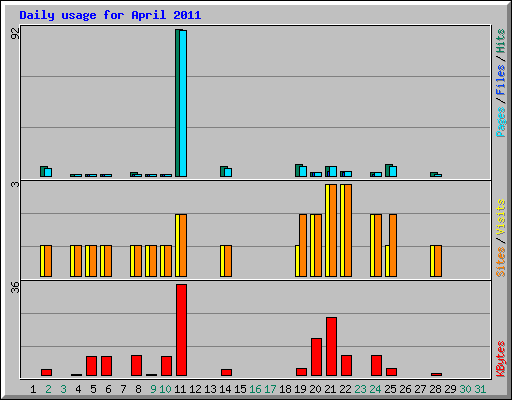Click the orange sites bar for day 19
Viewport: 512px width, 400px height.
tap(303, 245)
